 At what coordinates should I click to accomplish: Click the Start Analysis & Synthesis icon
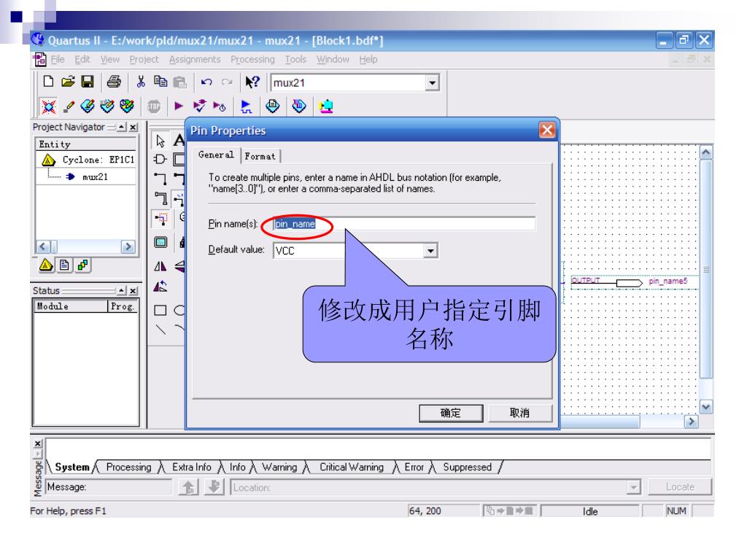[199, 106]
